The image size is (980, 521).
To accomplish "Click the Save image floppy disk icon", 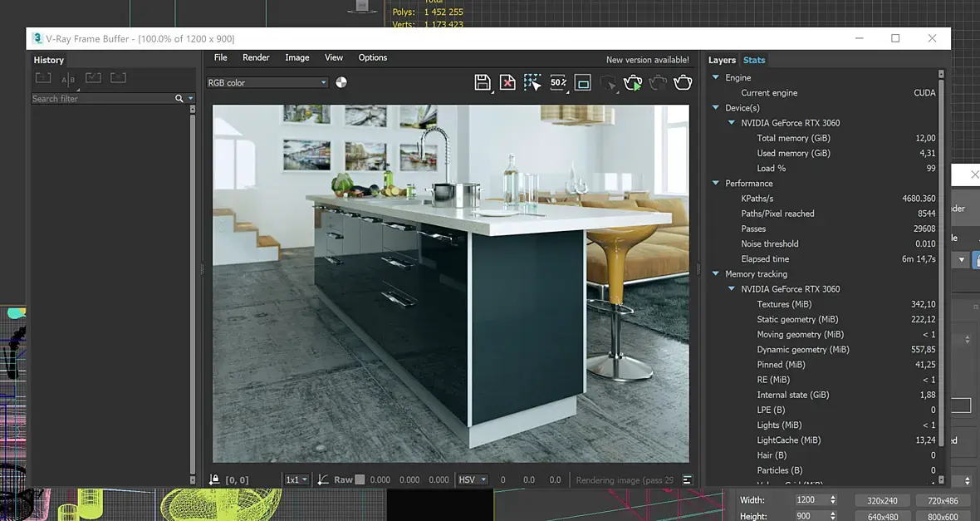I will 482,82.
